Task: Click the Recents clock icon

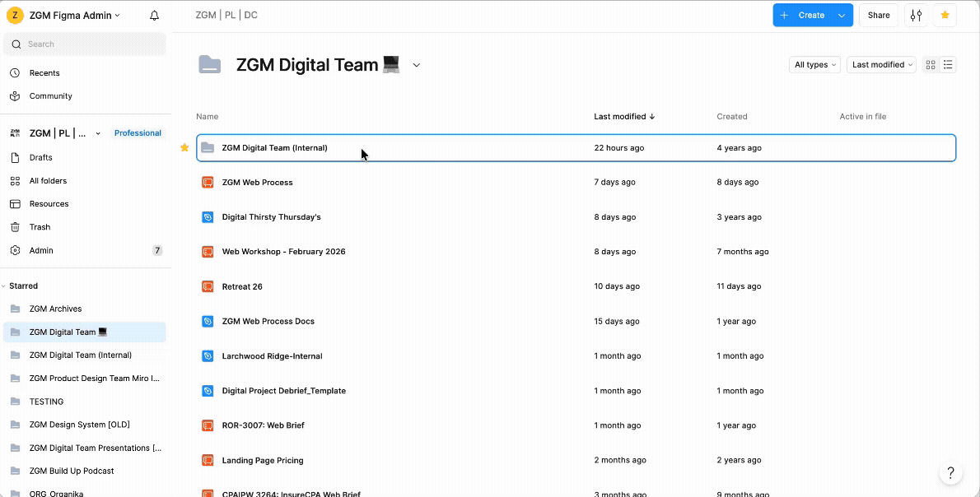Action: click(16, 73)
